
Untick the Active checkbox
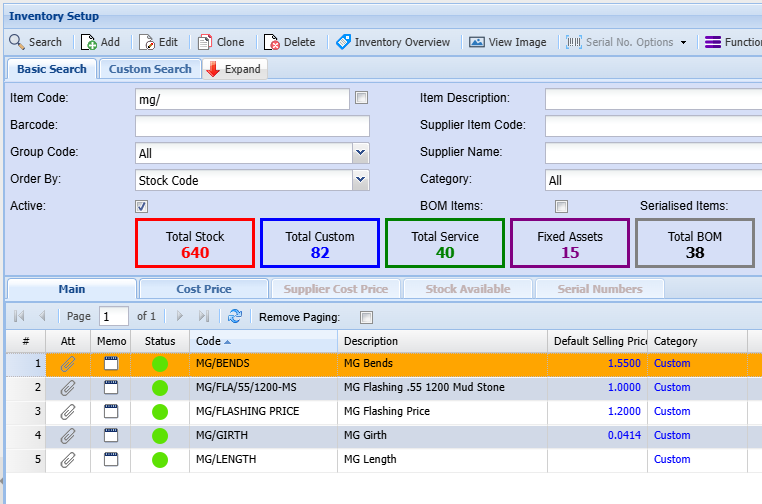(x=142, y=206)
